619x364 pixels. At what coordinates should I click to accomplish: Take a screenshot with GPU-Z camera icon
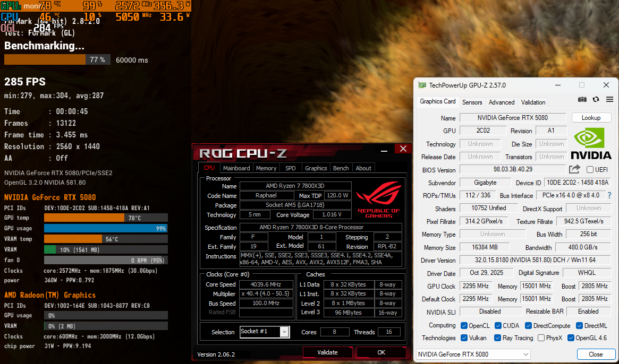pyautogui.click(x=582, y=99)
